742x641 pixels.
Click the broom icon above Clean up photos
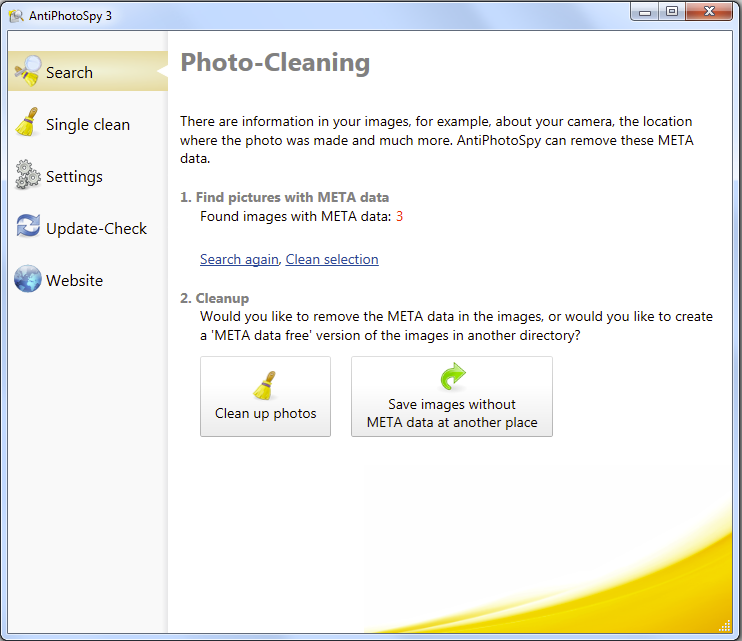click(x=265, y=386)
